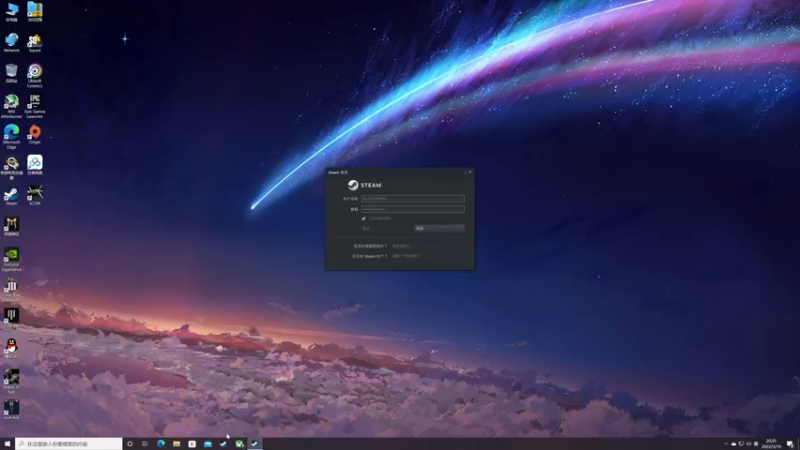800x450 pixels.
Task: Open Cortana circle on the taskbar
Action: click(130, 444)
